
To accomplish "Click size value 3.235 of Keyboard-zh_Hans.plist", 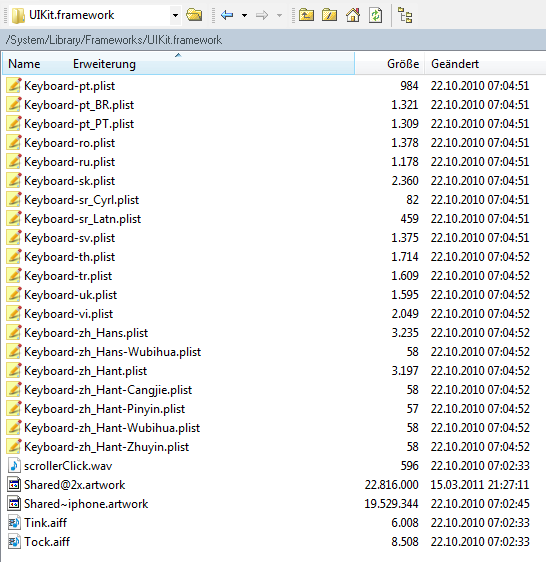I will coord(405,333).
